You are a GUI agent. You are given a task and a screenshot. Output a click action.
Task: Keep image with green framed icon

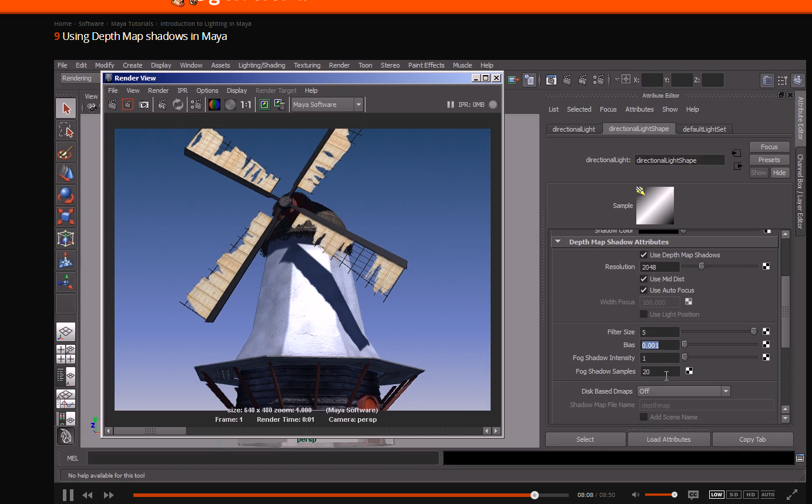click(264, 105)
